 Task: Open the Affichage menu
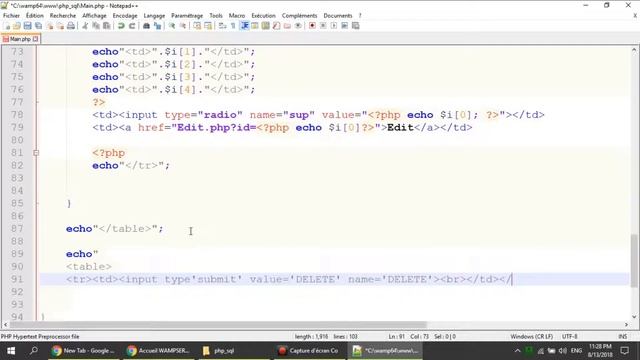pos(94,16)
